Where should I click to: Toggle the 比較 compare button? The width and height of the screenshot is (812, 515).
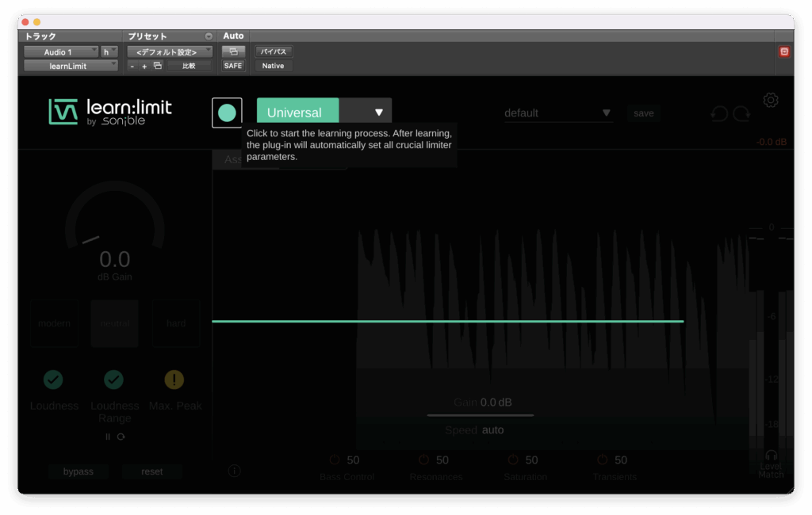pyautogui.click(x=189, y=66)
